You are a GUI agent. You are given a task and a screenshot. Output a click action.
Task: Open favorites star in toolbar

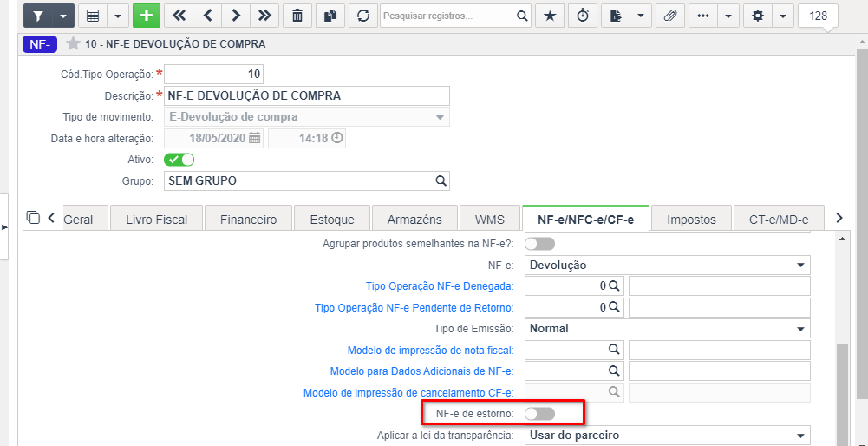click(x=550, y=16)
